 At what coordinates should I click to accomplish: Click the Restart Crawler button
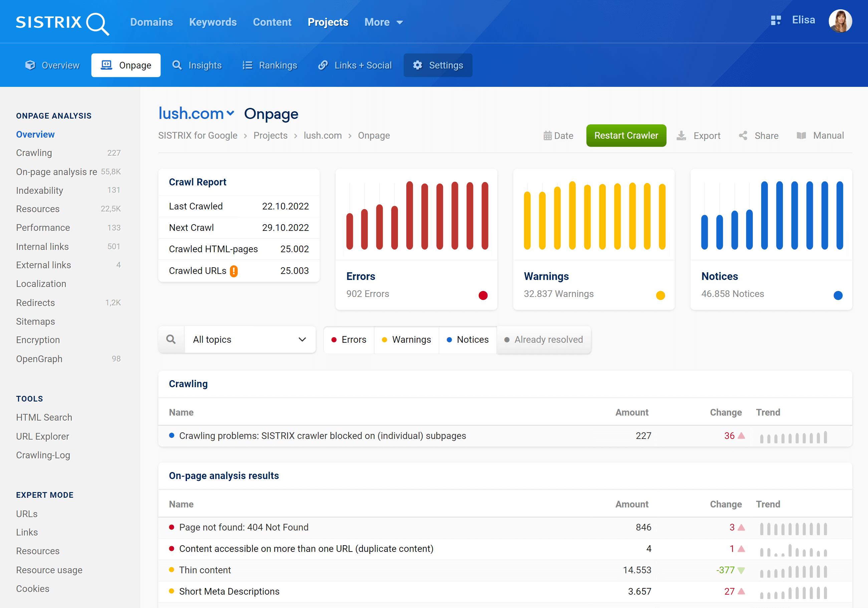tap(626, 135)
